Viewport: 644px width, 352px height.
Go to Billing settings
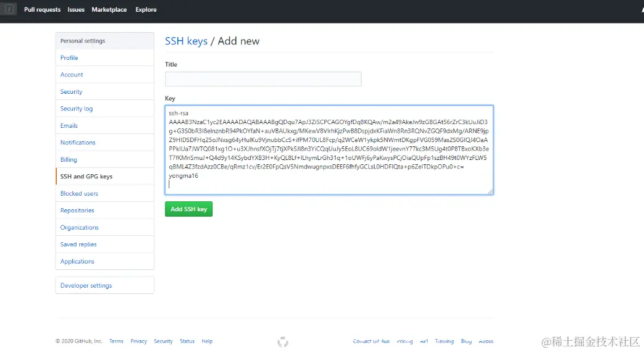click(104, 159)
